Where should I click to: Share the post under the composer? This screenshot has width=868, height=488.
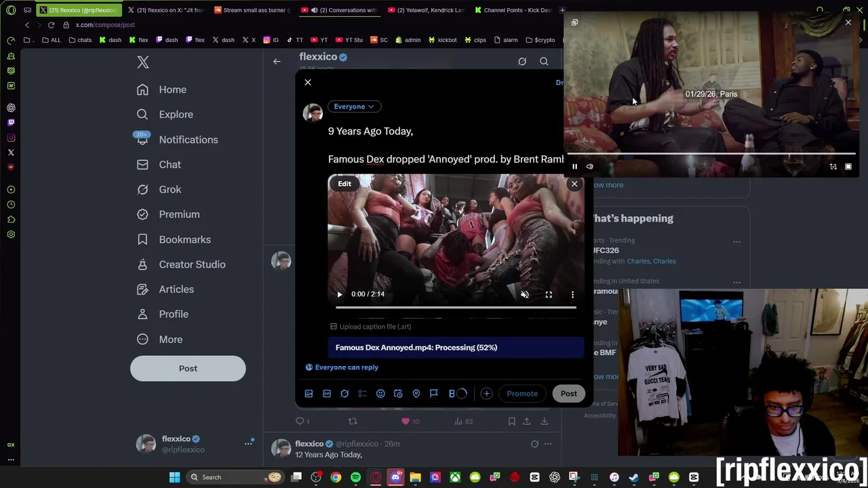tap(526, 422)
